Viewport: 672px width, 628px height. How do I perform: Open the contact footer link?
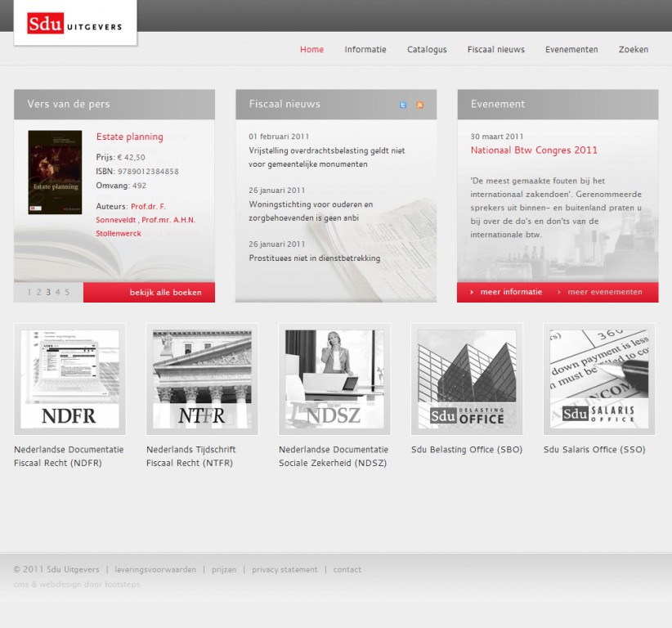[347, 570]
